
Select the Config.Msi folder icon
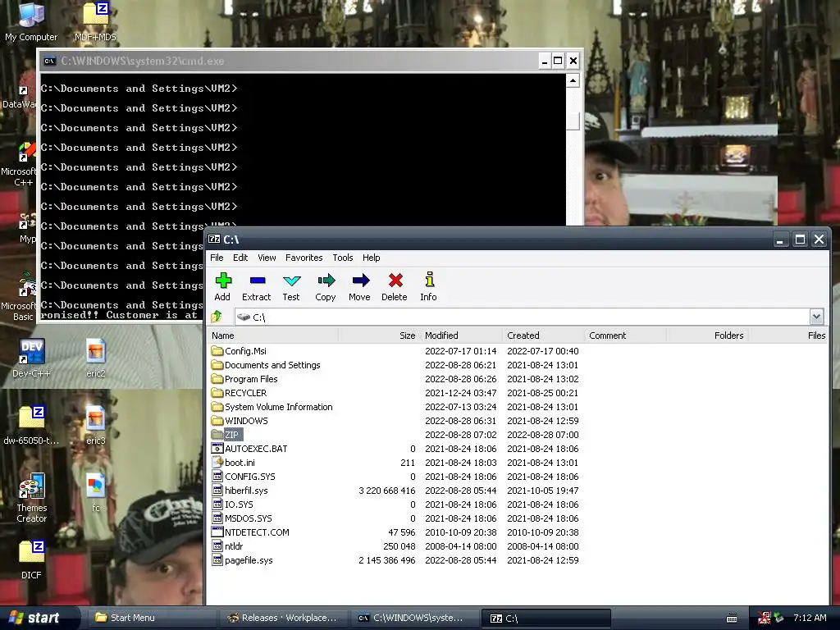pos(217,351)
